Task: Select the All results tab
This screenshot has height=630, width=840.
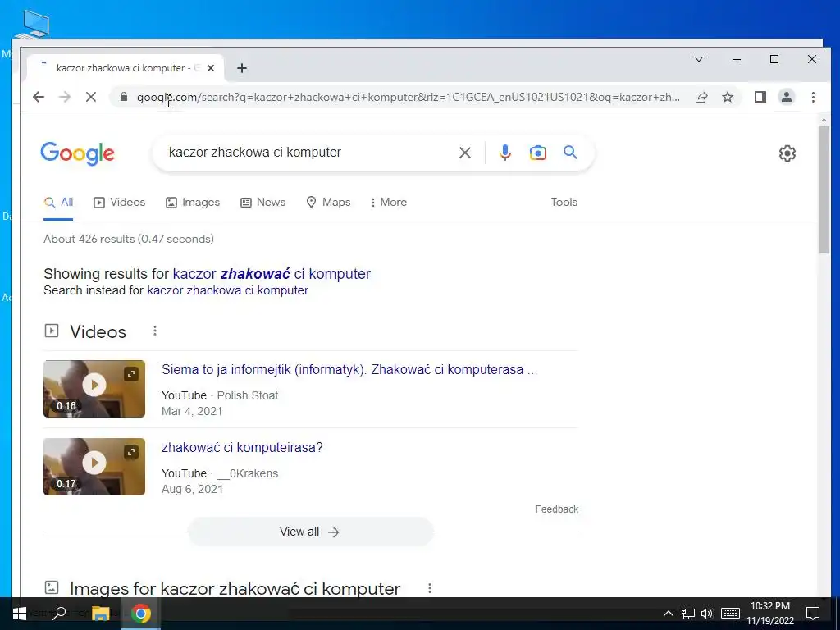Action: click(58, 203)
